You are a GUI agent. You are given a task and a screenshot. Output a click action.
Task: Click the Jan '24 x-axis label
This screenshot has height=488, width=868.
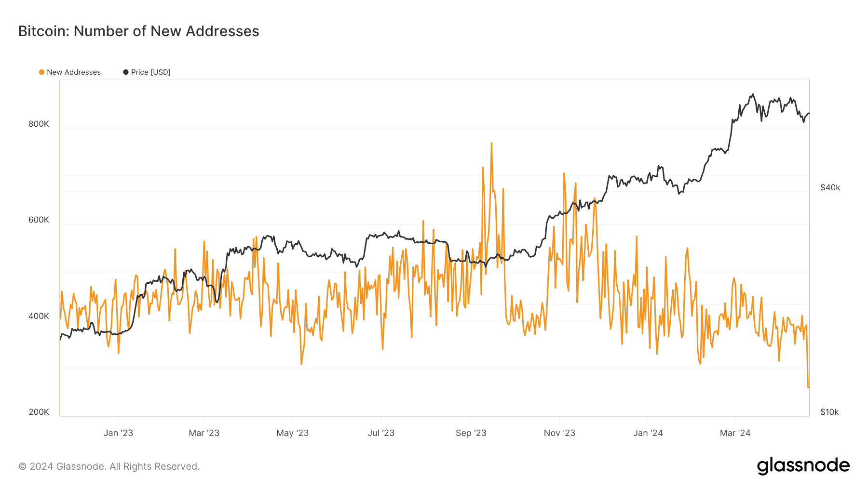648,433
